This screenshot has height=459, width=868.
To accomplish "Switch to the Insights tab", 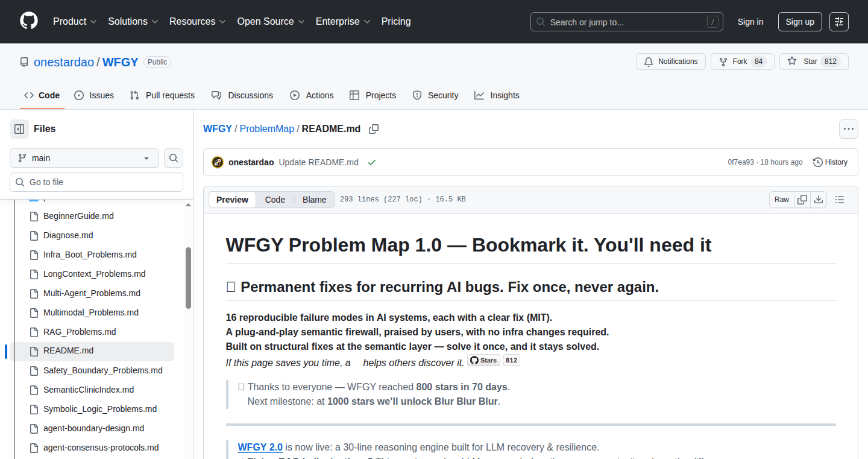I will [x=497, y=95].
